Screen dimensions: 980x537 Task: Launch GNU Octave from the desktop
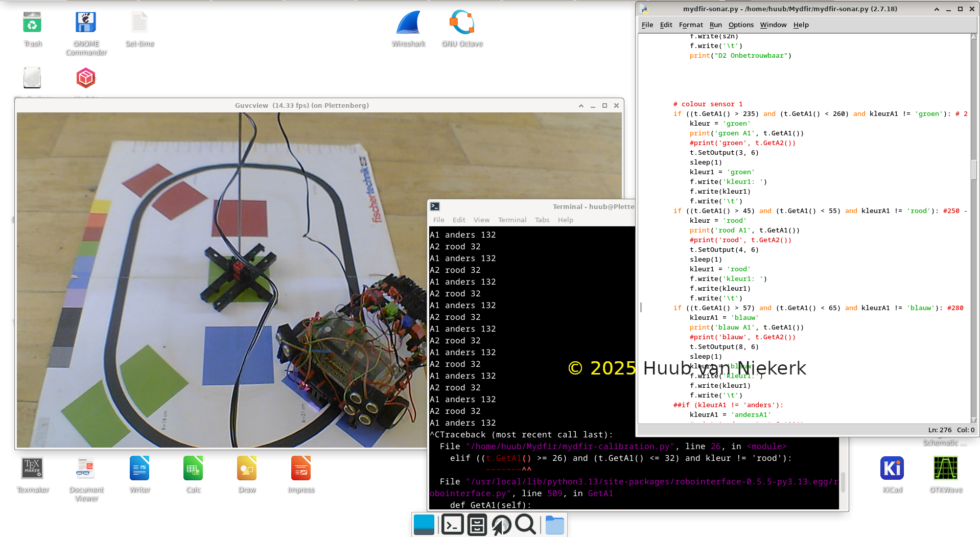pos(462,24)
